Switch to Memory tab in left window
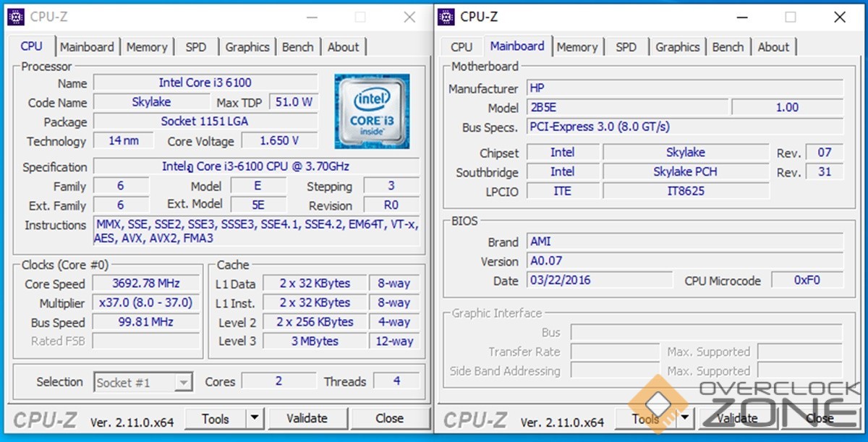Viewport: 868px width, 442px height. point(147,47)
